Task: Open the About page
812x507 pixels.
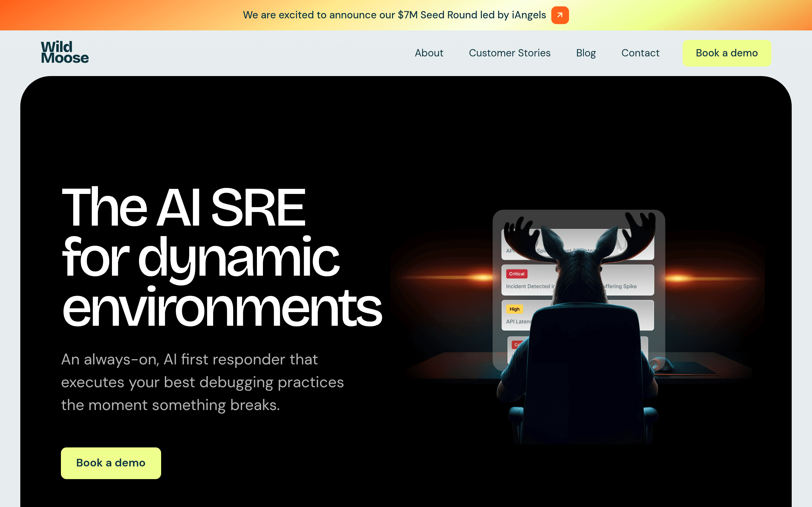Action: (x=429, y=53)
